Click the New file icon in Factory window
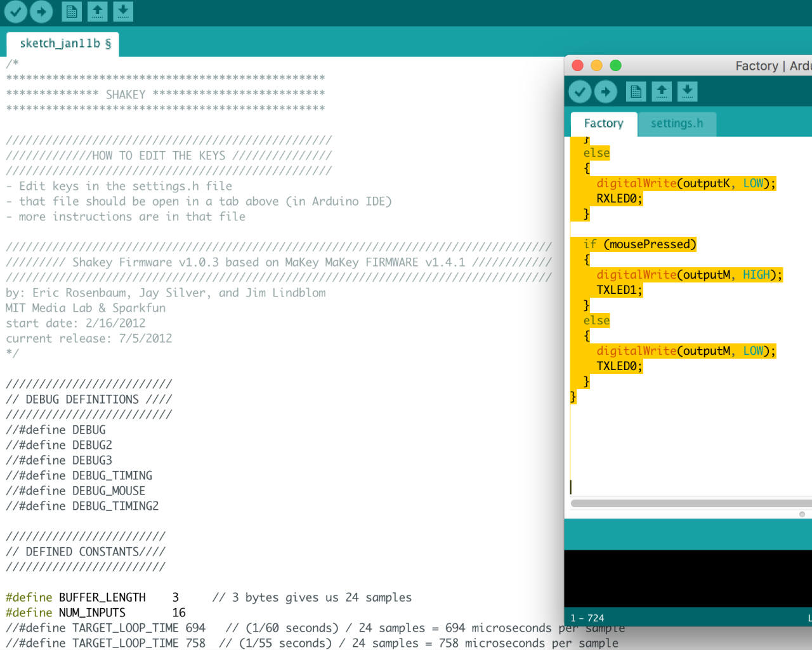 click(636, 92)
